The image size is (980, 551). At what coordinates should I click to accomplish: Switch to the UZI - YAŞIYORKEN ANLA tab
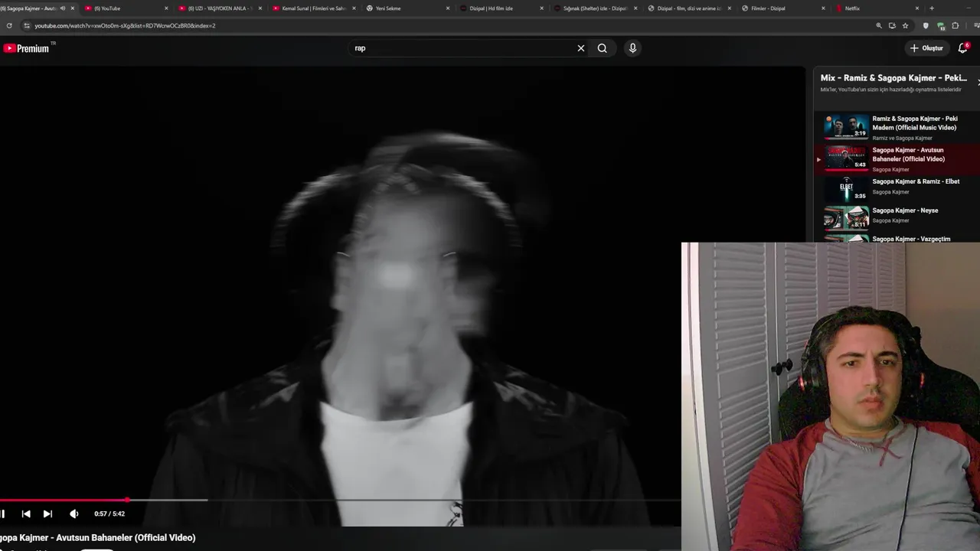pos(219,8)
